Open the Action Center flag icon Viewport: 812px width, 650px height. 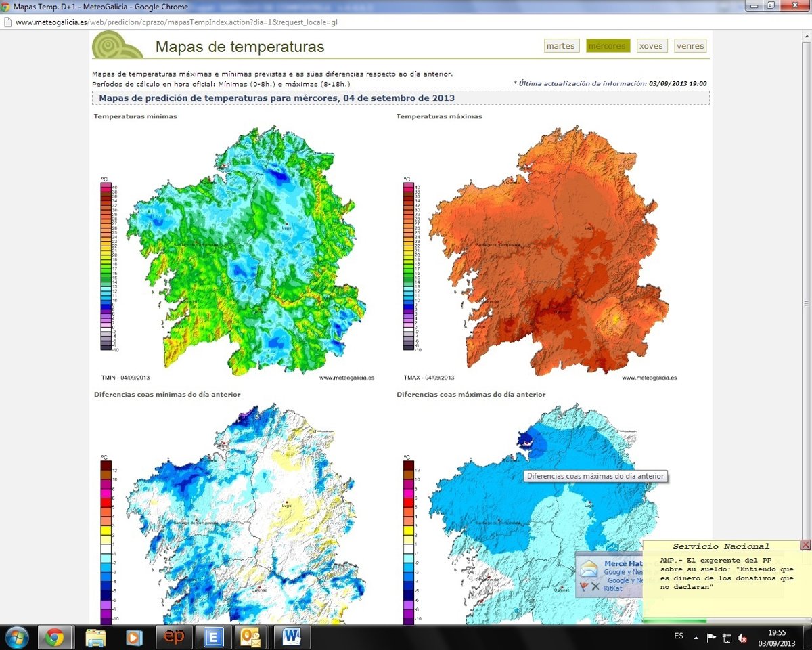point(711,637)
